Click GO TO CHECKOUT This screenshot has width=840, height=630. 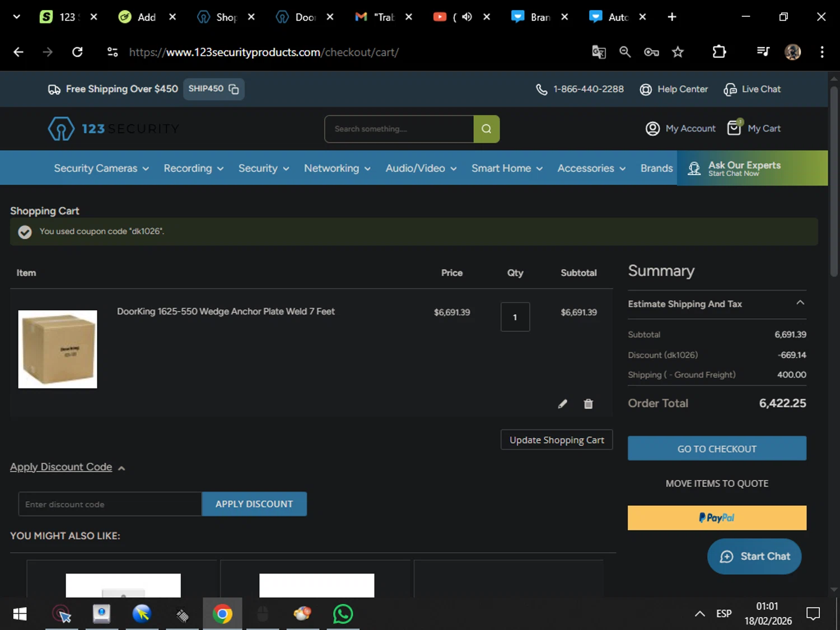[717, 449]
